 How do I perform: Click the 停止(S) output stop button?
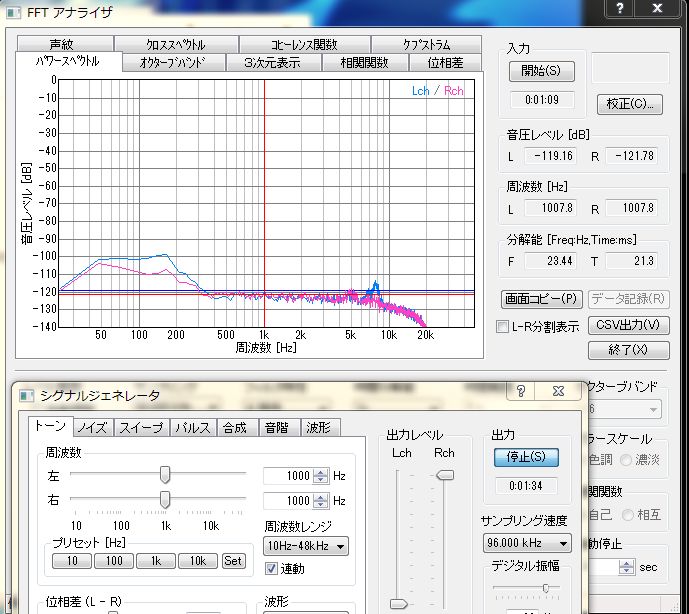pyautogui.click(x=526, y=457)
